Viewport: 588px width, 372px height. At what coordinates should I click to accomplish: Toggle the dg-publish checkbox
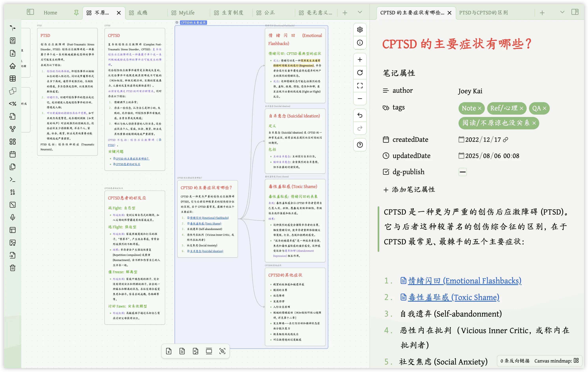(x=463, y=172)
